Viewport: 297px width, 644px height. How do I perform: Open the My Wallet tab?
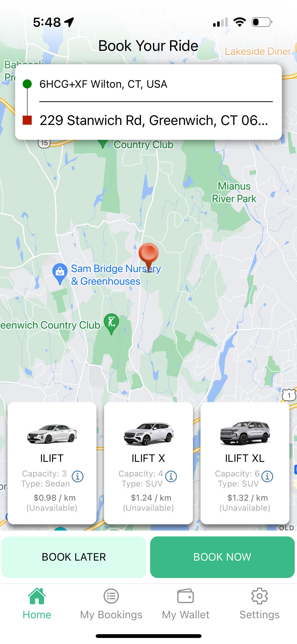click(186, 604)
